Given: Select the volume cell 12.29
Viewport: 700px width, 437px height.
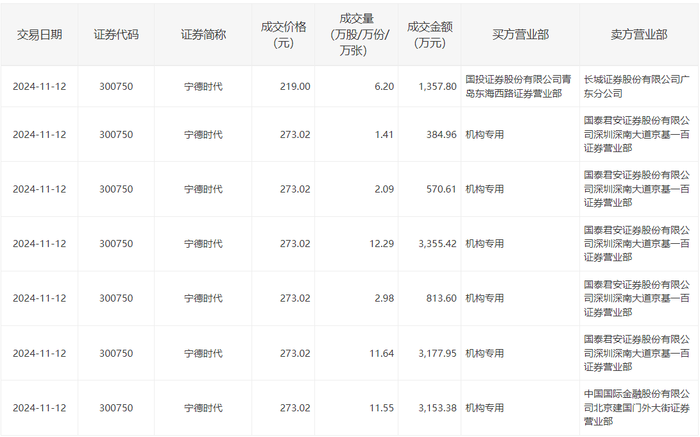Looking at the screenshot, I should (382, 244).
